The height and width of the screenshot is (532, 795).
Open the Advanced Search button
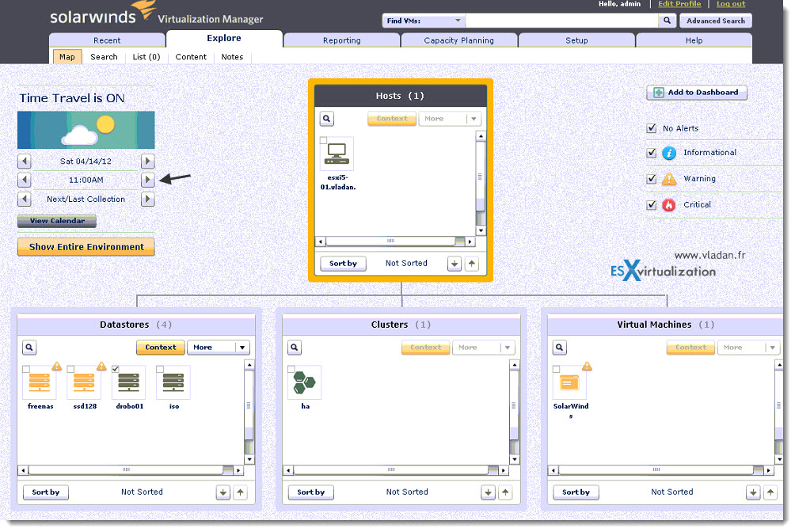pyautogui.click(x=715, y=21)
